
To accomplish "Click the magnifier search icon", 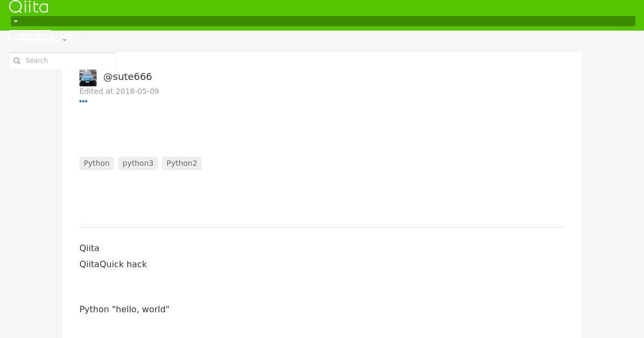I will coord(17,61).
